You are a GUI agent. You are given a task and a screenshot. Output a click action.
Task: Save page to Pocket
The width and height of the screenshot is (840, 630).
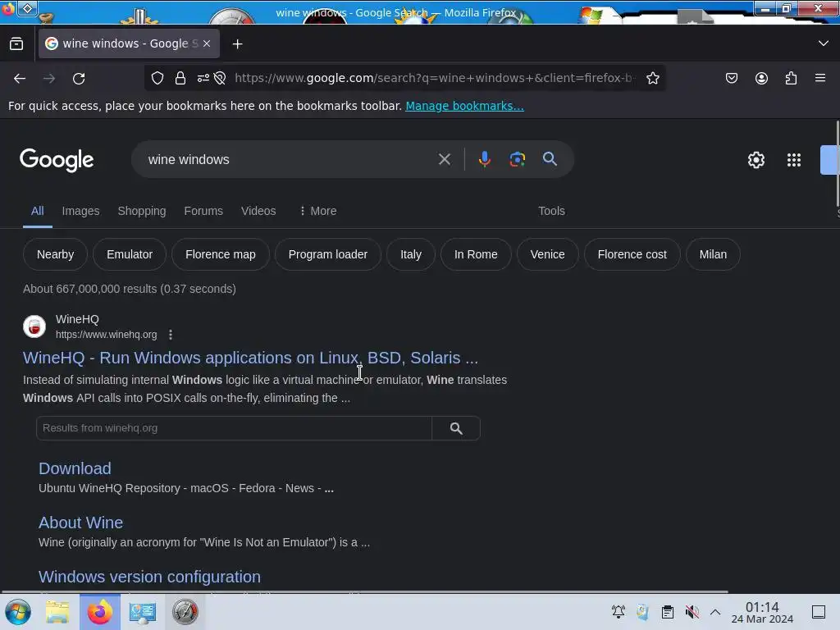731,78
